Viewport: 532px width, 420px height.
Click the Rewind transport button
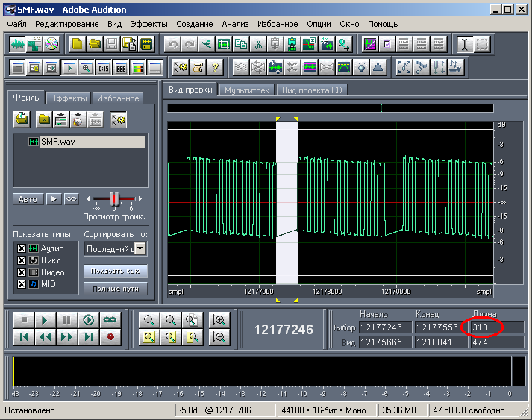45,337
